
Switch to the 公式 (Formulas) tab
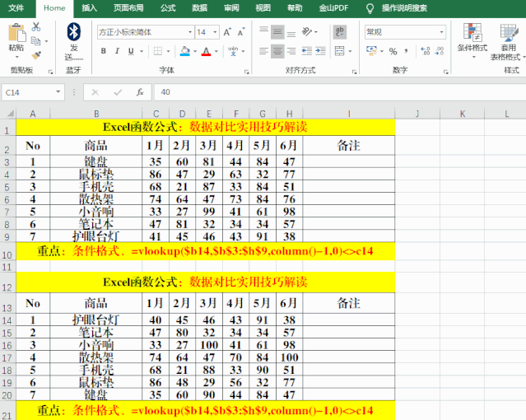point(168,7)
